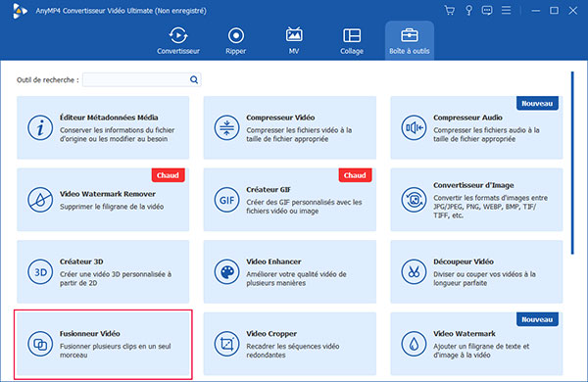This screenshot has width=588, height=382.
Task: Click the Créateur 3D icon
Action: pos(40,271)
